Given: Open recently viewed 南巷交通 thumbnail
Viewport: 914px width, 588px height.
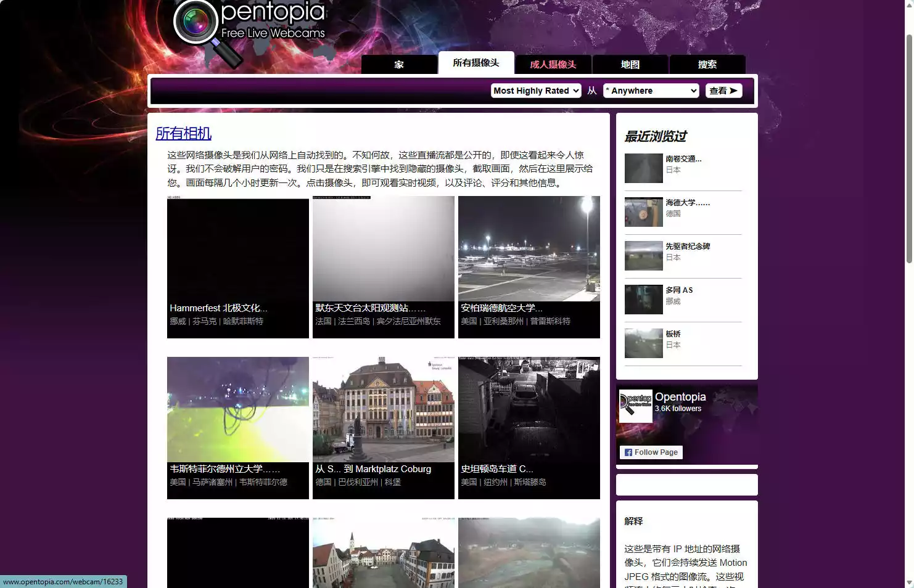Looking at the screenshot, I should [644, 168].
